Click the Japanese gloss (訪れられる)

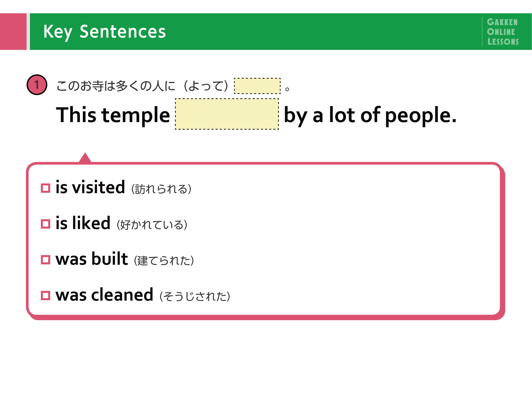[161, 189]
